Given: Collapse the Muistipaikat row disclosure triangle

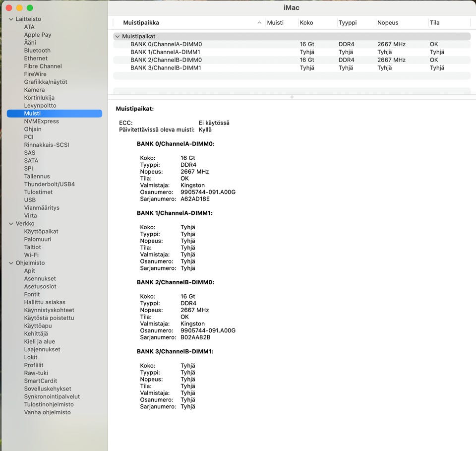Looking at the screenshot, I should [117, 36].
